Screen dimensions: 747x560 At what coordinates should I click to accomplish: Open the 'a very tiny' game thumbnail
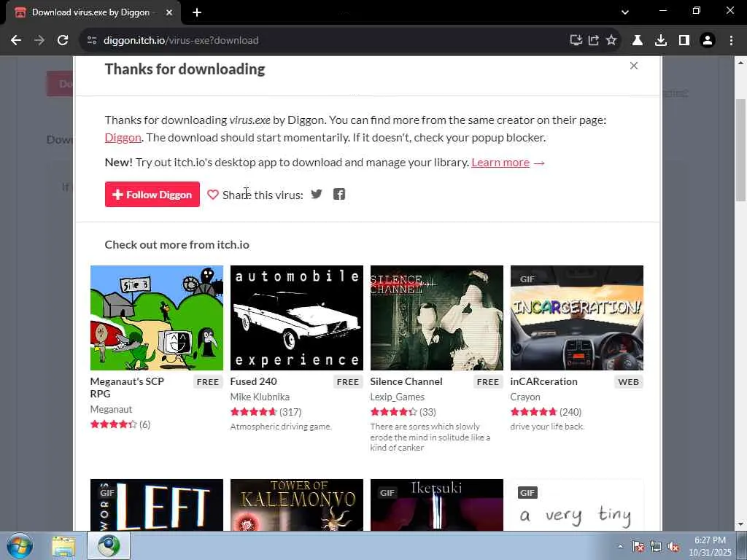pos(576,505)
